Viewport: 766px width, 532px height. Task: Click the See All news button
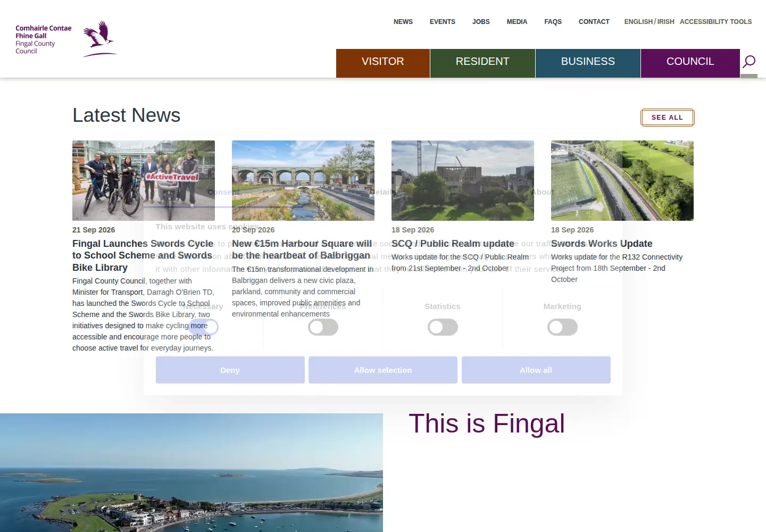click(x=667, y=118)
